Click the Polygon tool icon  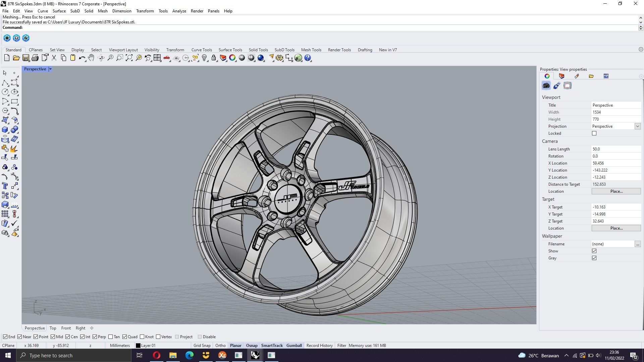point(5,111)
